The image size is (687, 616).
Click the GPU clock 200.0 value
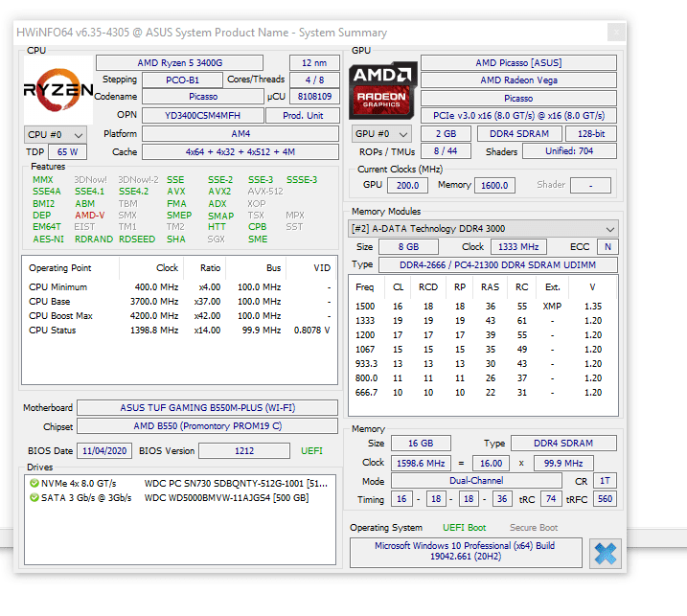click(407, 185)
